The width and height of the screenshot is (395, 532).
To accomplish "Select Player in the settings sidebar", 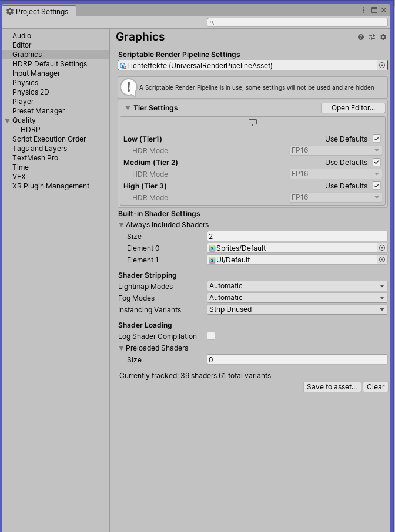I will coord(23,102).
